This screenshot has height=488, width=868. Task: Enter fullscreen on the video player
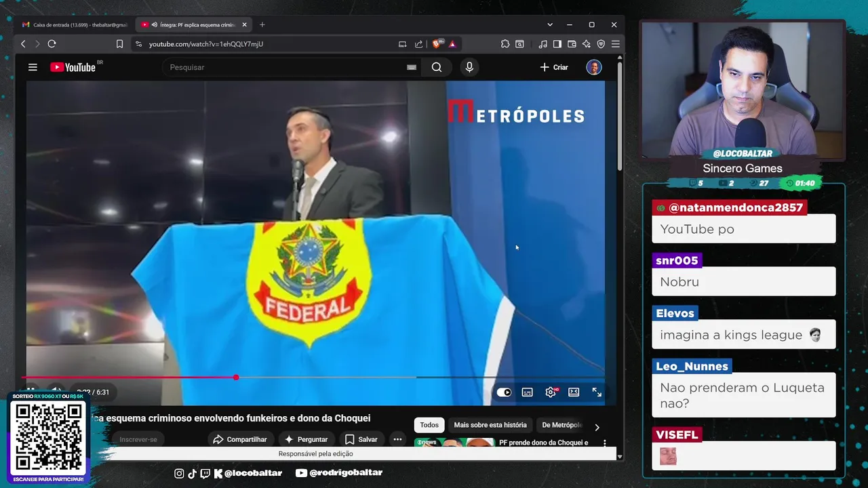597,392
